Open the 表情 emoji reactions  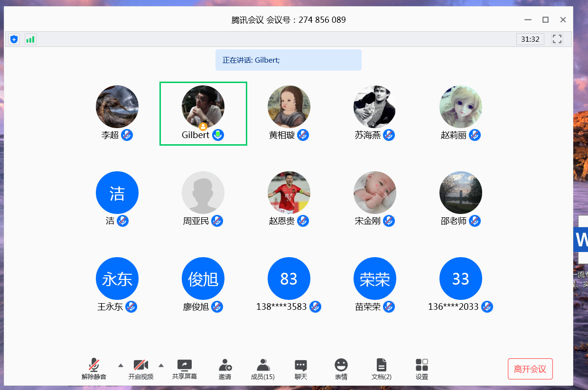[341, 369]
